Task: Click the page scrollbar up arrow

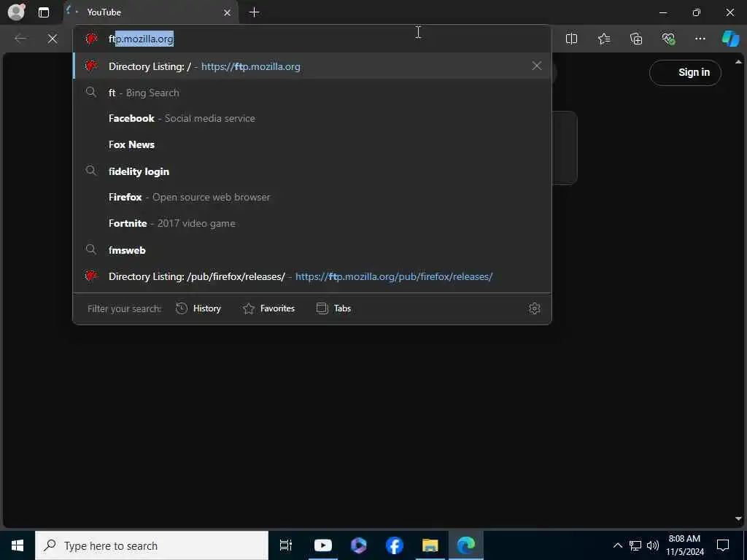Action: (x=738, y=63)
